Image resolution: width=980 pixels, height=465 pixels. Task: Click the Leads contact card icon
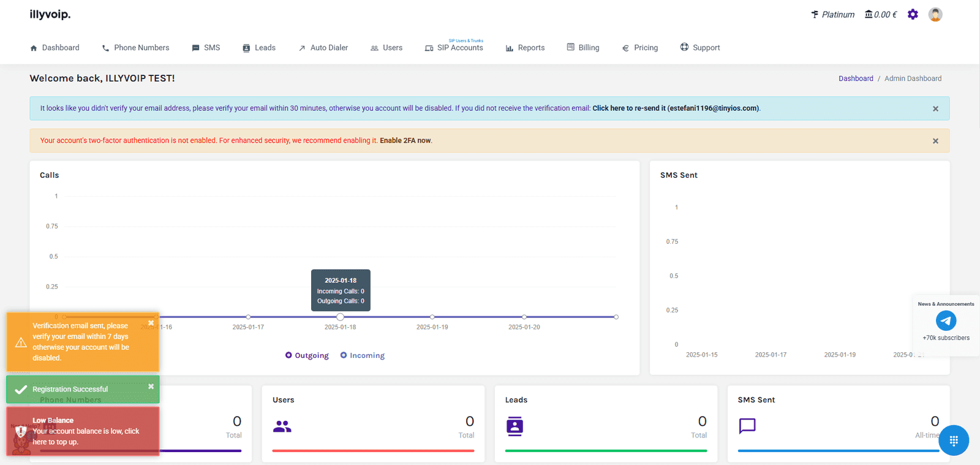[514, 426]
